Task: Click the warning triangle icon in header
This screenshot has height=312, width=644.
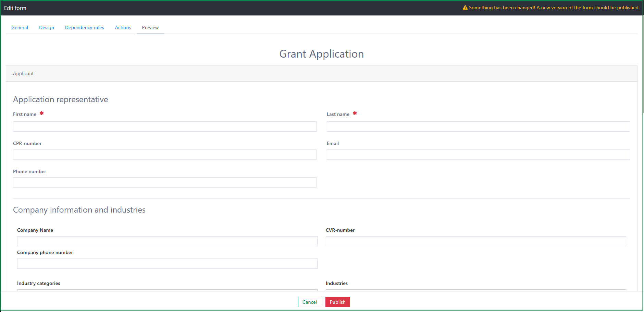Action: 465,8
